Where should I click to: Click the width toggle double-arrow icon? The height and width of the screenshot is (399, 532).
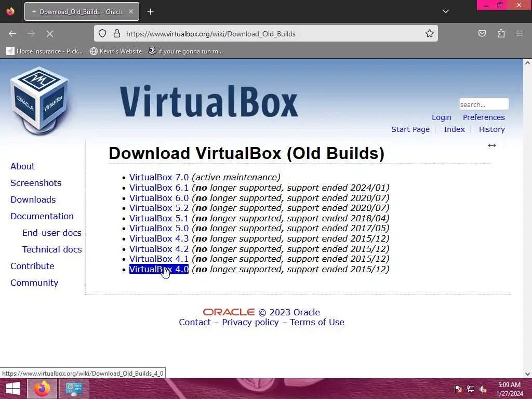tap(492, 145)
